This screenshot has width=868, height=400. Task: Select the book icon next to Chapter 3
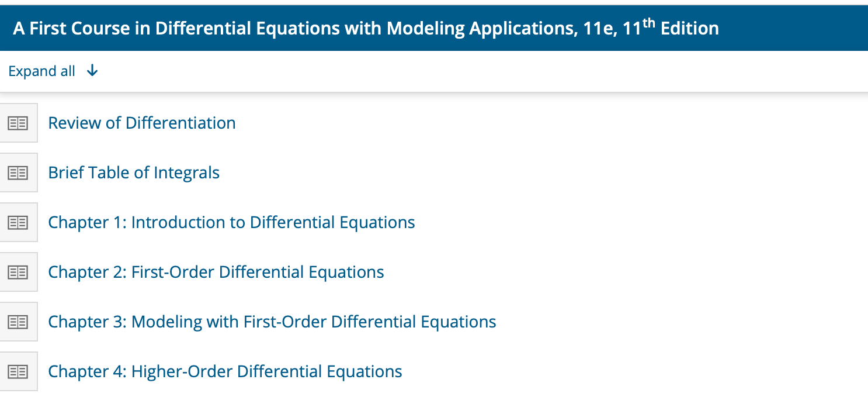click(x=19, y=321)
